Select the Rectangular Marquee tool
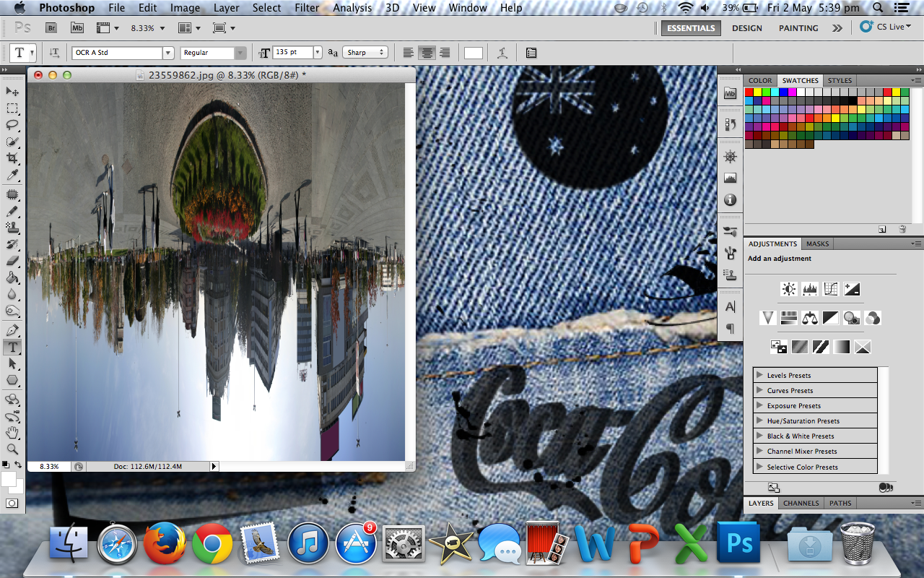Viewport: 924px width, 578px height. (x=12, y=108)
